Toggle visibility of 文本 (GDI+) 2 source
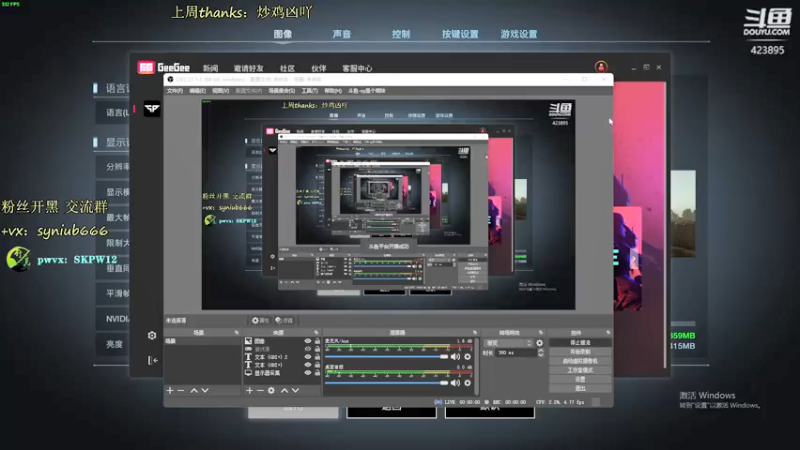Screen dimensions: 800x450 pos(308,357)
